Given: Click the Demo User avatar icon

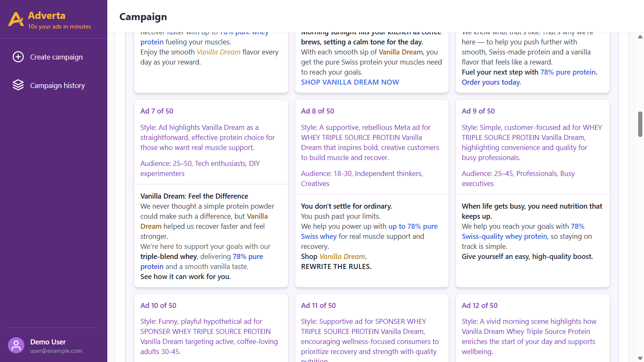Looking at the screenshot, I should (x=16, y=346).
